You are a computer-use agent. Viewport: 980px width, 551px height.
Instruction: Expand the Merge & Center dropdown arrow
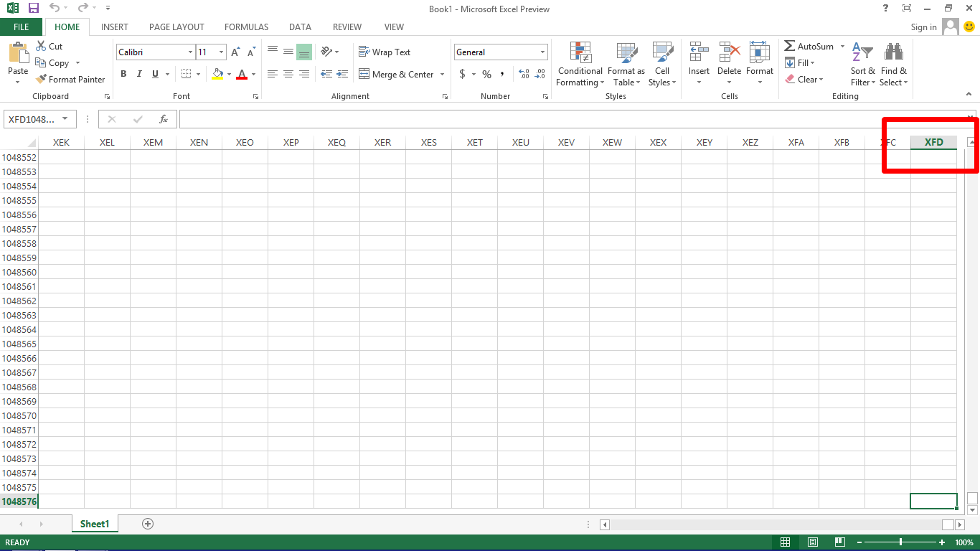pyautogui.click(x=442, y=74)
